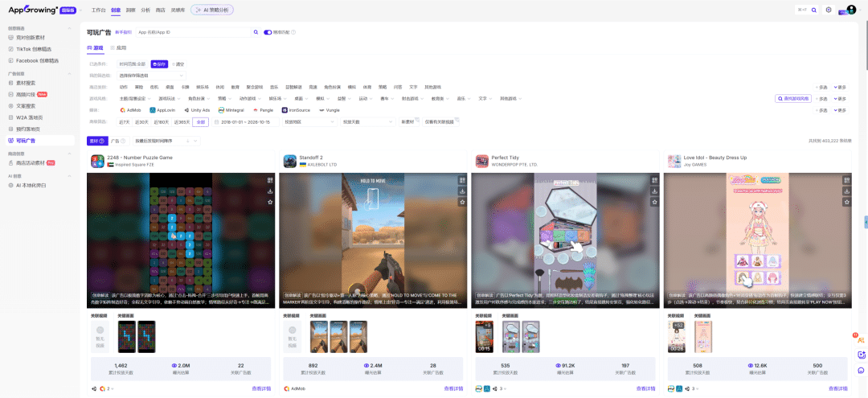Viewport: 868px width, 398px height.
Task: Click the purple search icon beside App ID field
Action: pyautogui.click(x=256, y=33)
